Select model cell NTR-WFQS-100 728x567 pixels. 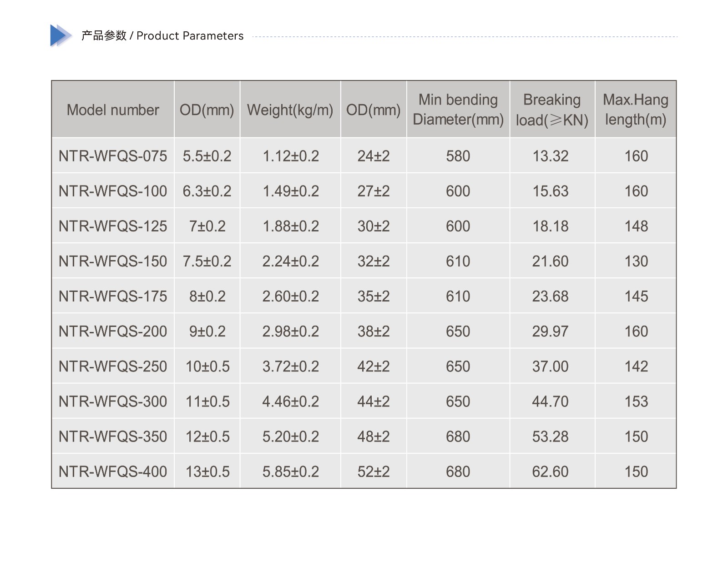113,191
